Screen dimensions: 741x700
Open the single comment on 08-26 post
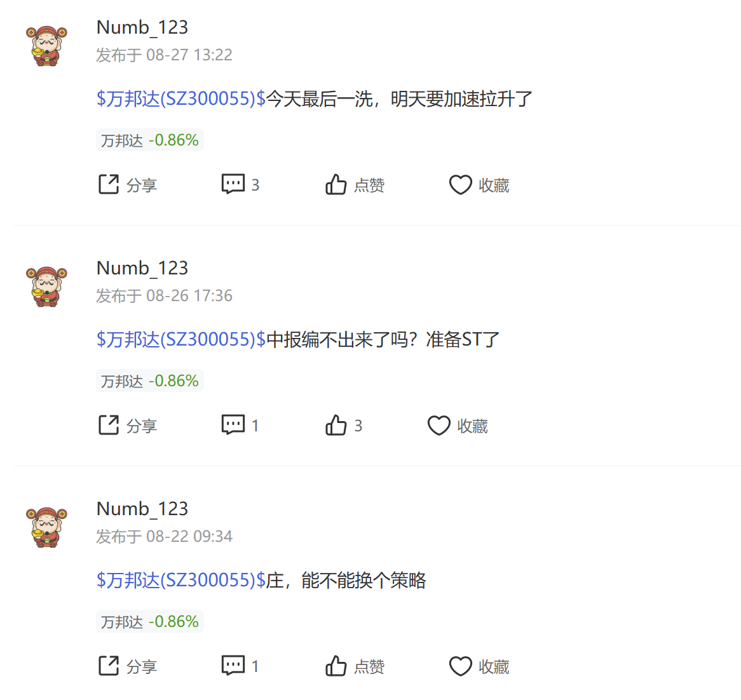pyautogui.click(x=240, y=426)
